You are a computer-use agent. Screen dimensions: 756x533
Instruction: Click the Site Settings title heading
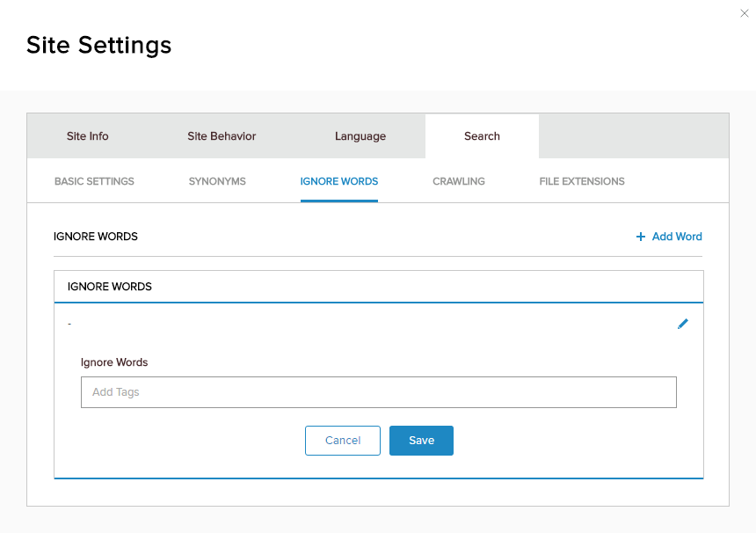pyautogui.click(x=99, y=45)
